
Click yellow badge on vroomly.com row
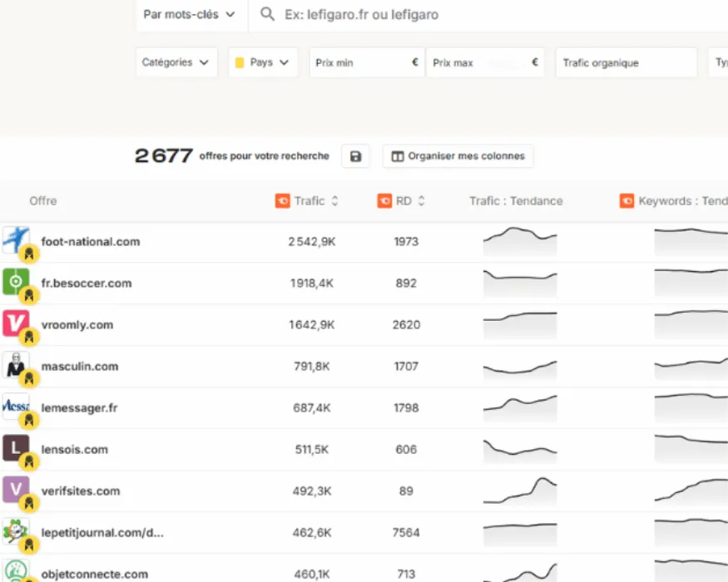point(29,337)
